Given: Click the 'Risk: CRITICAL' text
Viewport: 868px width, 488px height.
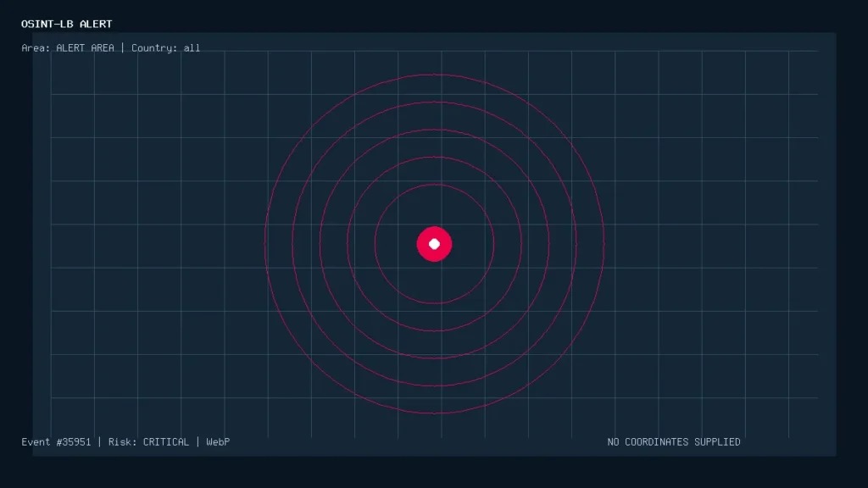Looking at the screenshot, I should pyautogui.click(x=148, y=442).
